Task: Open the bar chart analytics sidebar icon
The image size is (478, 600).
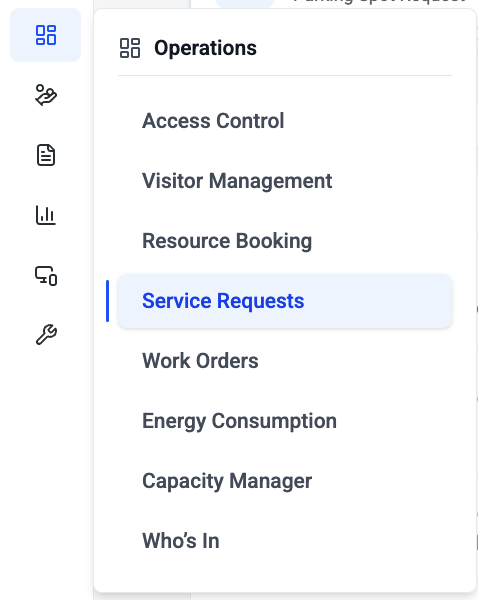Action: [46, 215]
